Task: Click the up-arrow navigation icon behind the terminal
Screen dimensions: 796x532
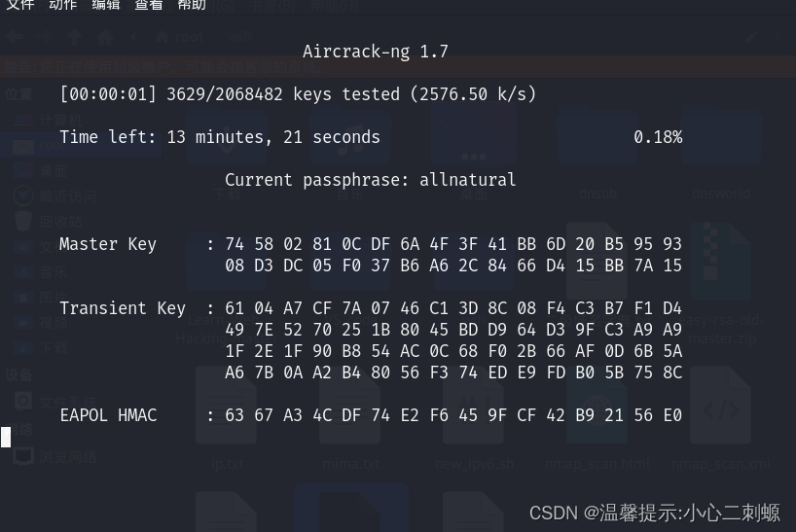Action: 74,38
